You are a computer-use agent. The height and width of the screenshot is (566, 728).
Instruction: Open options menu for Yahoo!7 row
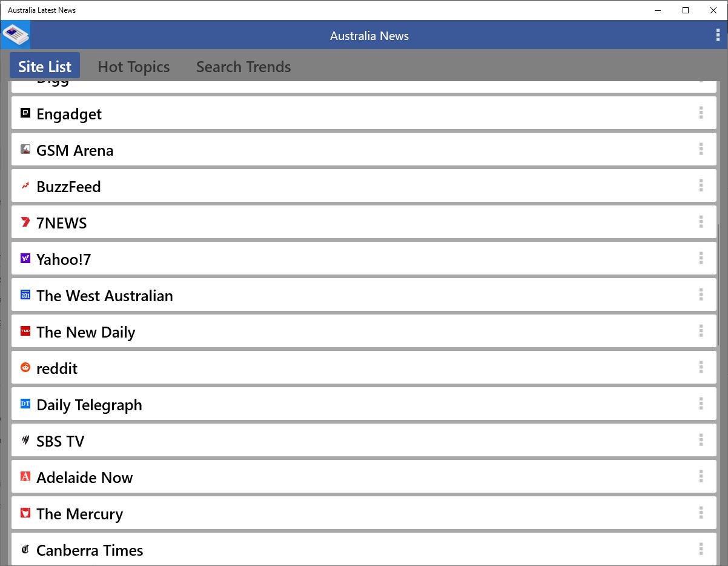(x=701, y=258)
